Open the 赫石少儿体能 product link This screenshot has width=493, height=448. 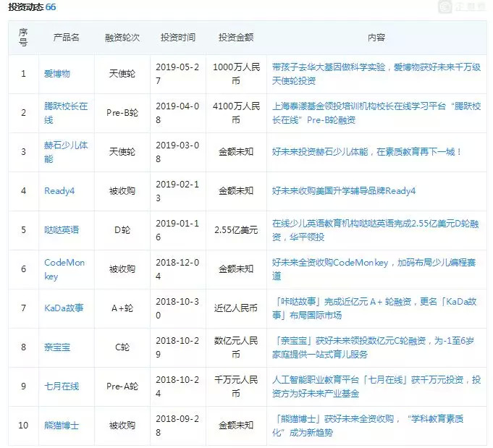(x=66, y=152)
